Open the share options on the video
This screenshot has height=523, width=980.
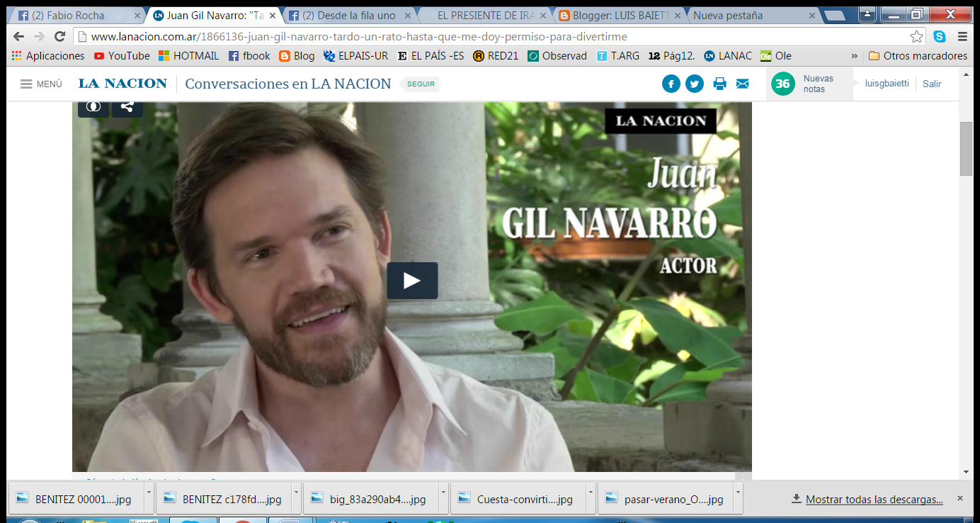point(127,107)
